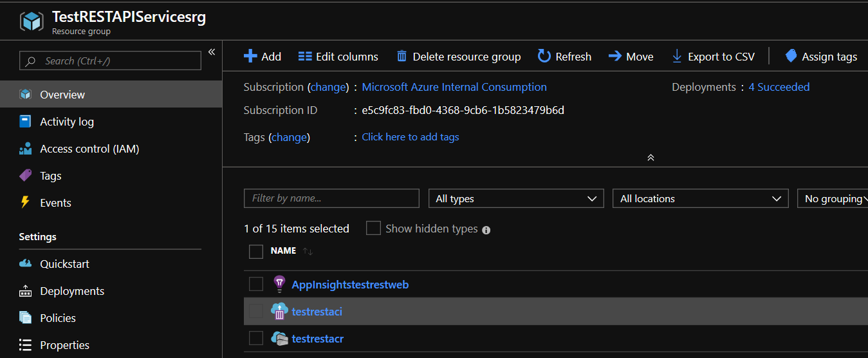Open the AppInsightstestrestweb resource link
The height and width of the screenshot is (358, 868).
coord(350,285)
